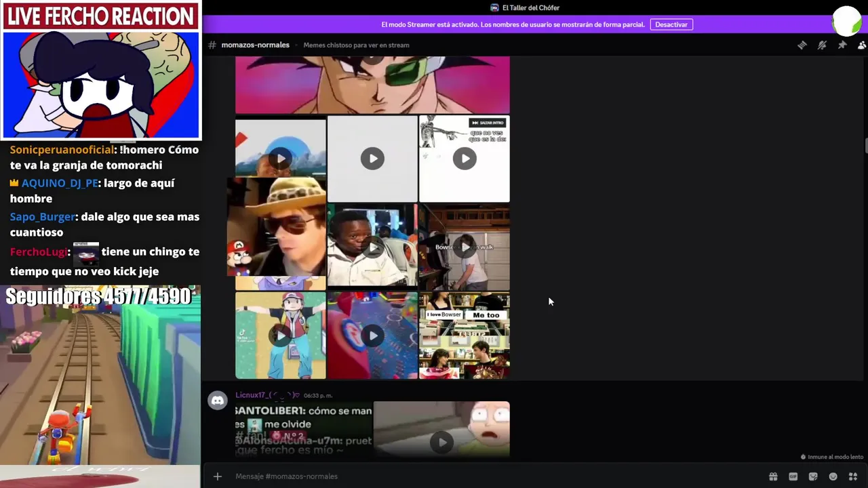Play the shocked Morty video
Image resolution: width=868 pixels, height=488 pixels.
coord(441,442)
